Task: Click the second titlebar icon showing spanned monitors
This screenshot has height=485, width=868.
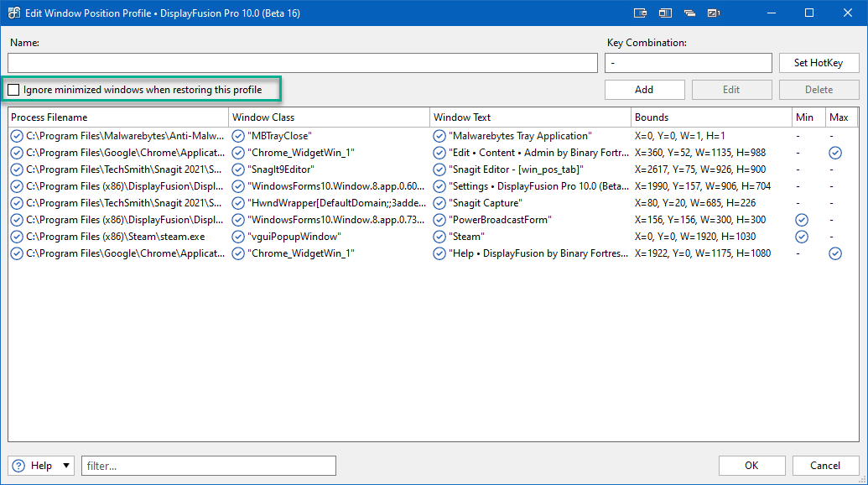Action: click(x=665, y=13)
